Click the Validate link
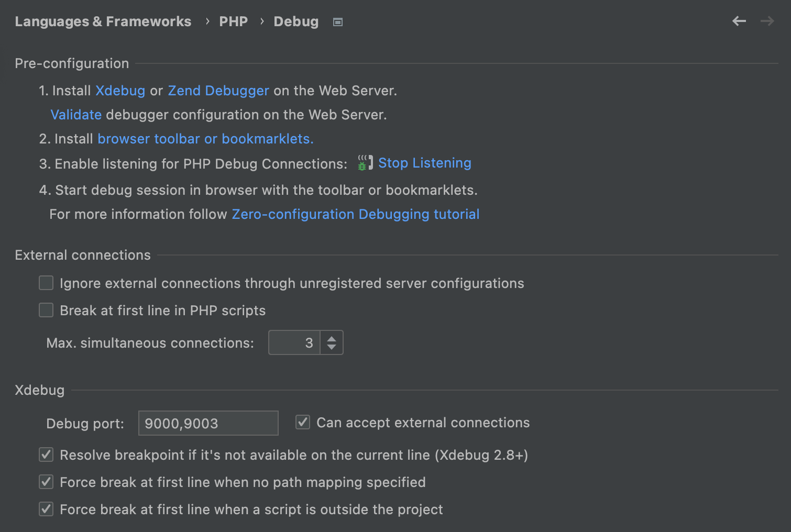791x532 pixels. 76,115
